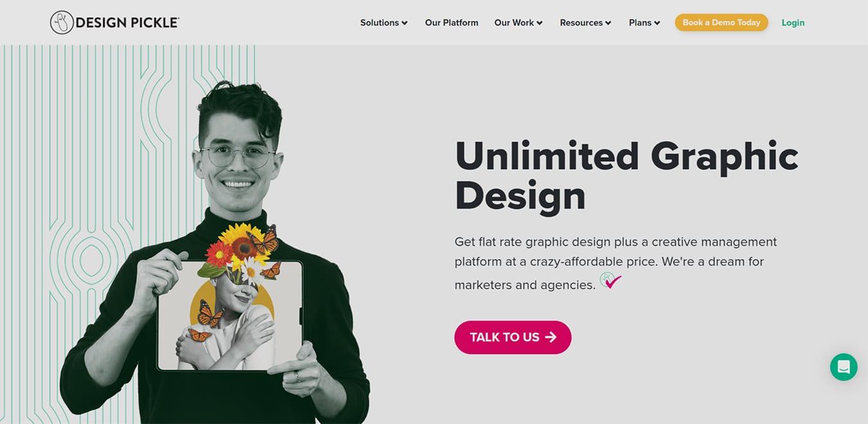Click the Design Pickle wordmark text
Screen dimensions: 868x424
coord(127,23)
